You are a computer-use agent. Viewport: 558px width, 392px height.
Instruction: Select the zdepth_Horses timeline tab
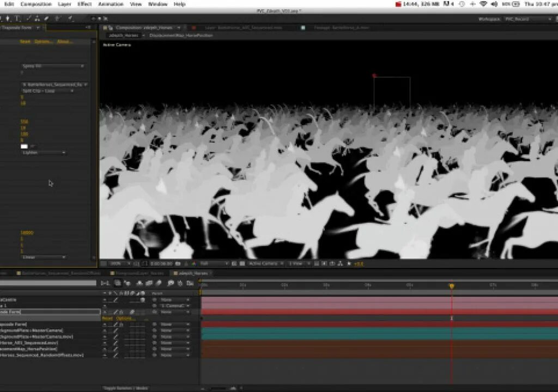pos(192,273)
